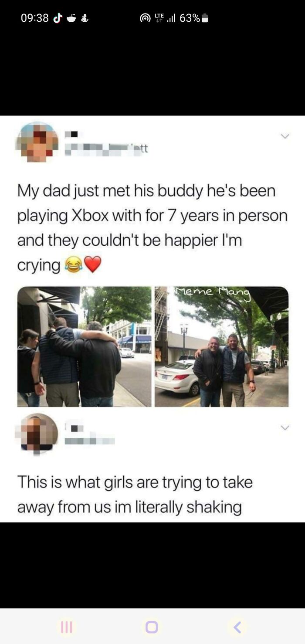This screenshot has height=644, width=305.
Task: Tap the TikTok notification icon in status bar
Action: pyautogui.click(x=57, y=18)
